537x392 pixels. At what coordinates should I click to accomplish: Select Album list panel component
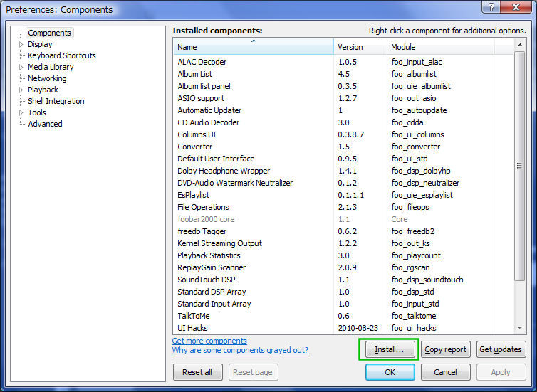coord(344,86)
